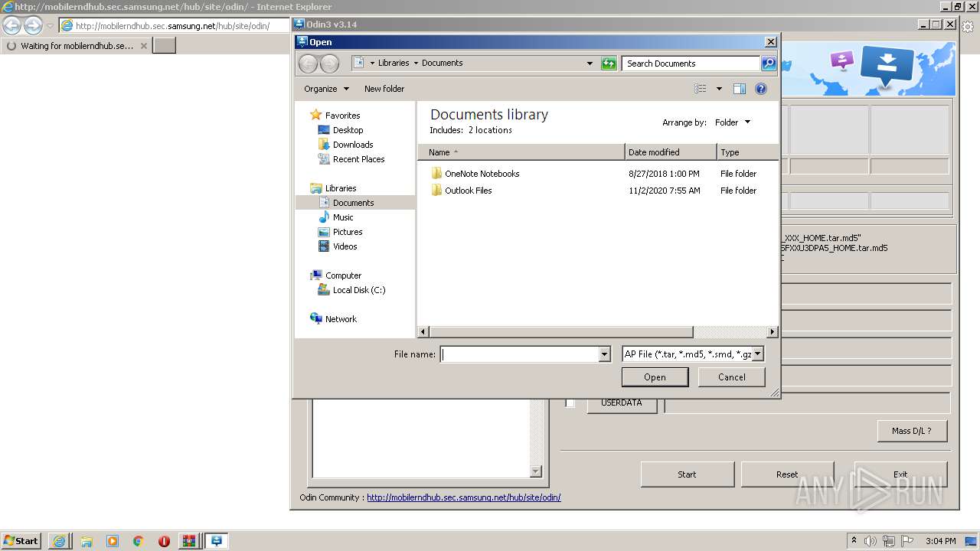Open Chrome from the taskbar
Image resolution: width=980 pixels, height=551 pixels.
(139, 541)
